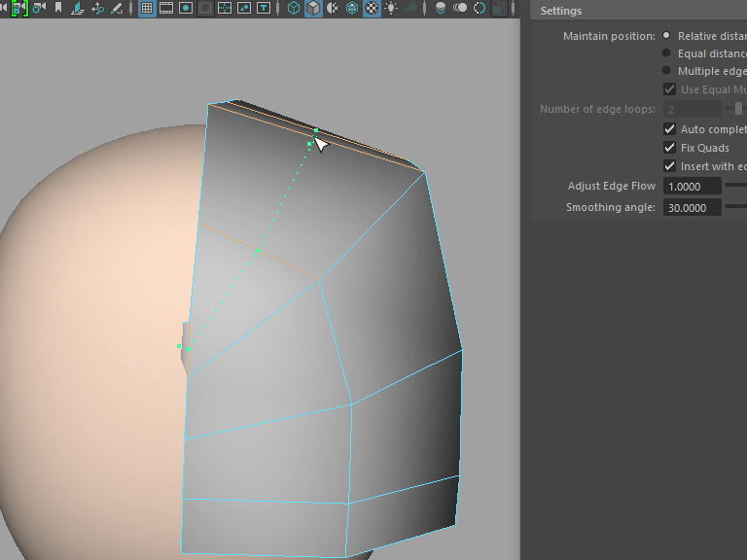This screenshot has height=560, width=747.
Task: Switch to Wireframe display icon
Action: 293,8
